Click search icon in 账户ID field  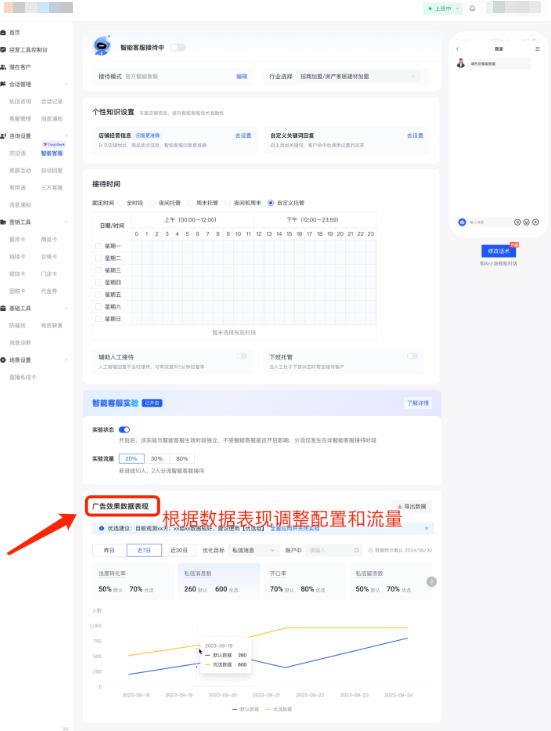click(x=356, y=550)
